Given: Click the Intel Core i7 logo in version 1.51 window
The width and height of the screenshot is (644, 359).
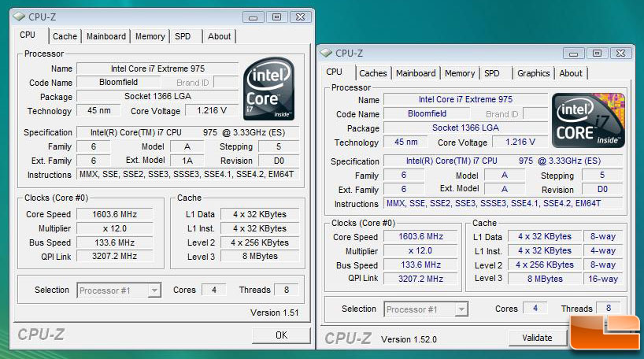Looking at the screenshot, I should 268,89.
